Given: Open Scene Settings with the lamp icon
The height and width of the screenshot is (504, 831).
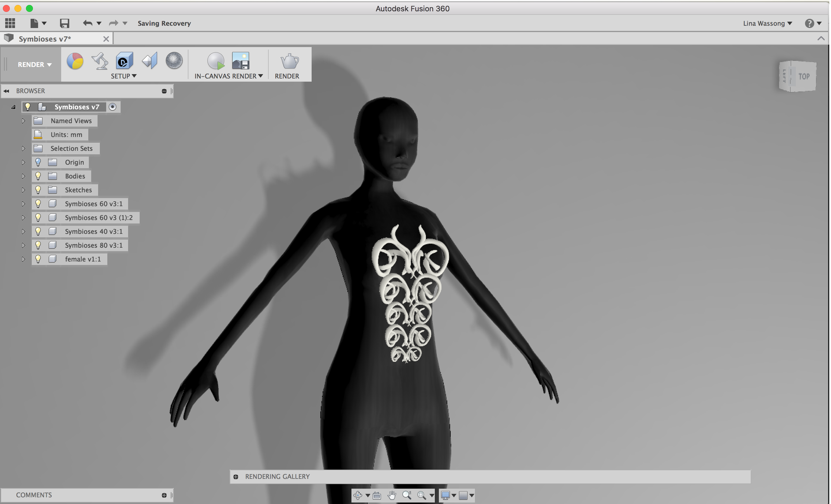Looking at the screenshot, I should point(99,61).
